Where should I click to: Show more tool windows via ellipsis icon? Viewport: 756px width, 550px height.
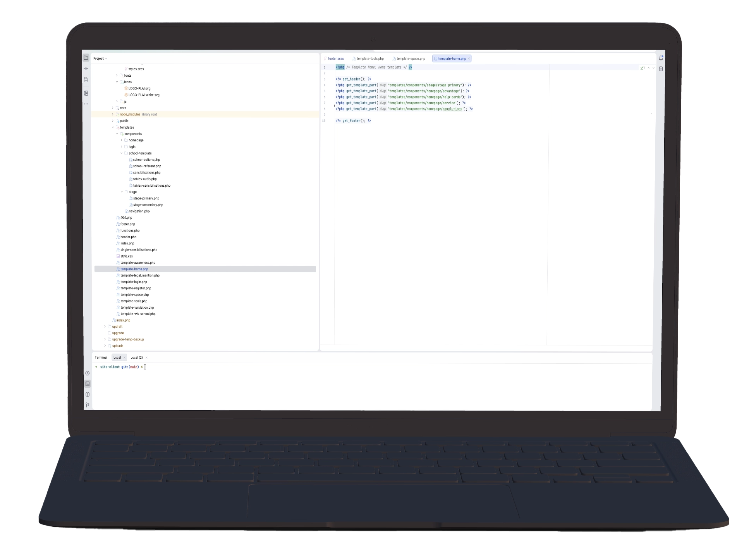tap(86, 104)
